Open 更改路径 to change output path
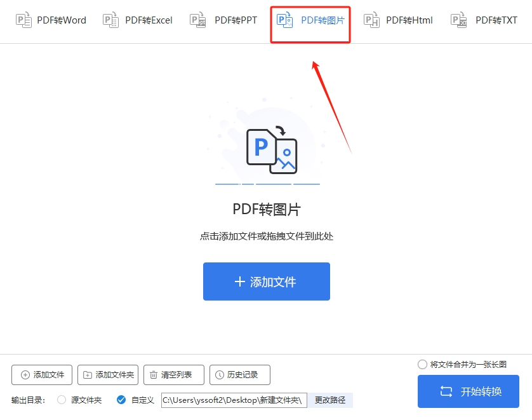 click(x=331, y=400)
